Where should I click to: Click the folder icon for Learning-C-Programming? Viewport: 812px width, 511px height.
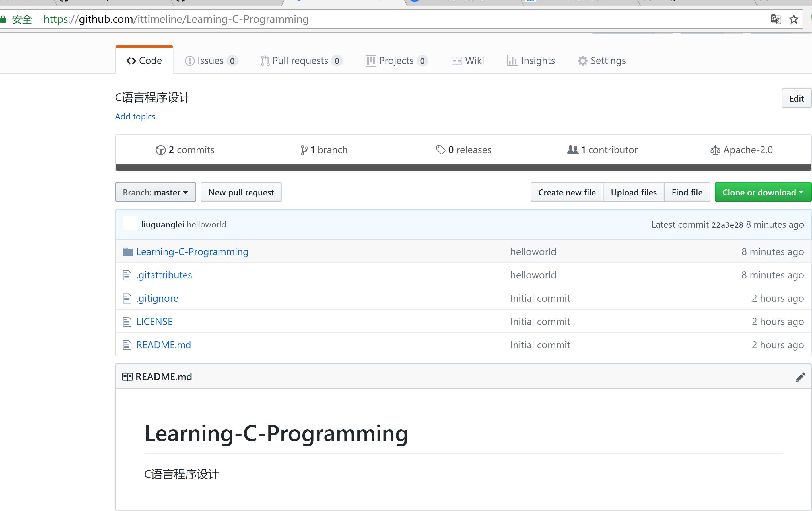click(x=127, y=252)
